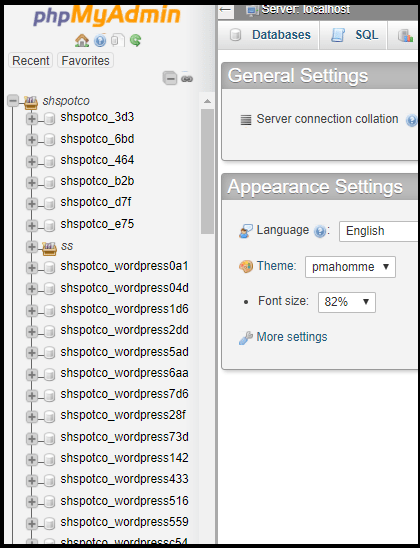Click the navigation panel scrollbar

tap(207, 171)
